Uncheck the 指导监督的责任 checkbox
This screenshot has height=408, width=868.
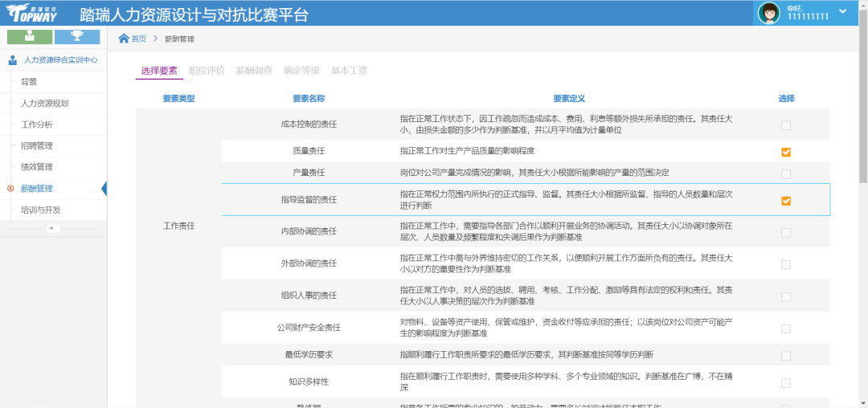tap(786, 201)
